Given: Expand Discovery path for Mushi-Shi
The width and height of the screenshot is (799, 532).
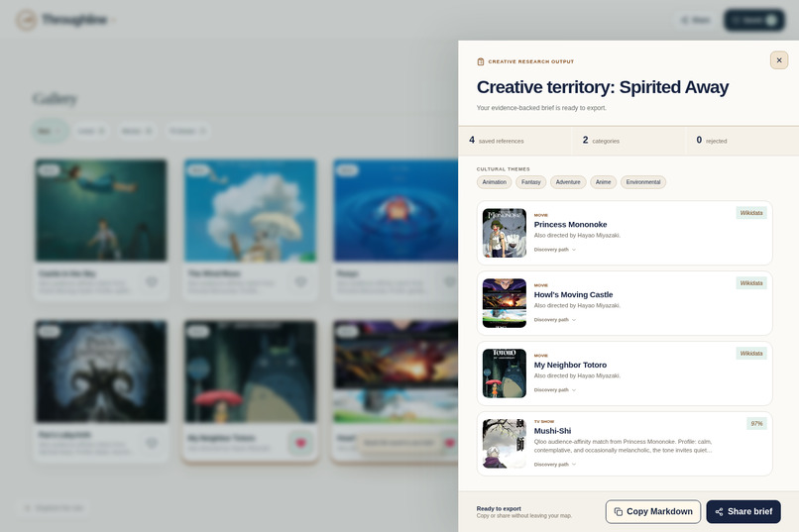Looking at the screenshot, I should coord(554,465).
